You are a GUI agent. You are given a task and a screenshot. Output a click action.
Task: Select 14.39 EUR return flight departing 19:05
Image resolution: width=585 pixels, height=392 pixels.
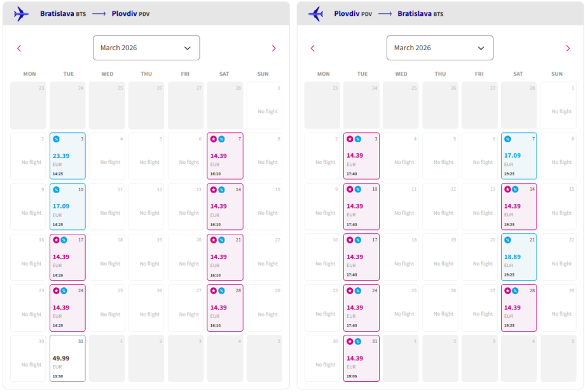(361, 358)
